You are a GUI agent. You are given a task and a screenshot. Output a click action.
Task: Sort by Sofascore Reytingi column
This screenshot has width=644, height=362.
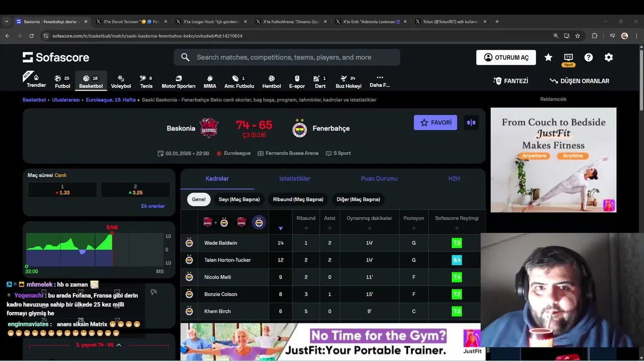click(x=457, y=223)
